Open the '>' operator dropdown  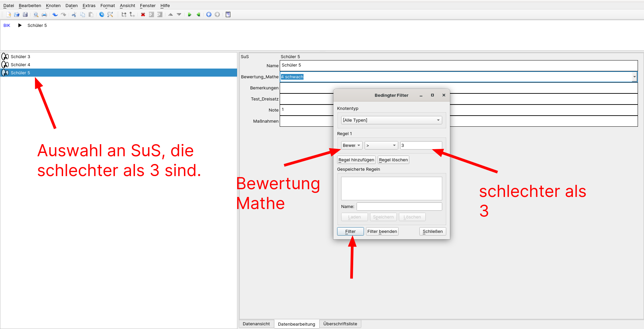[x=381, y=145]
